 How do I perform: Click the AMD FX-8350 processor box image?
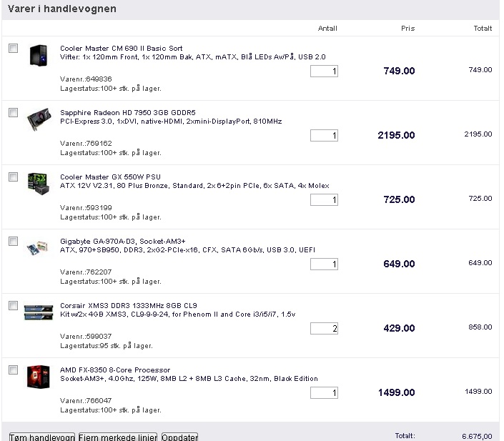[x=39, y=377]
